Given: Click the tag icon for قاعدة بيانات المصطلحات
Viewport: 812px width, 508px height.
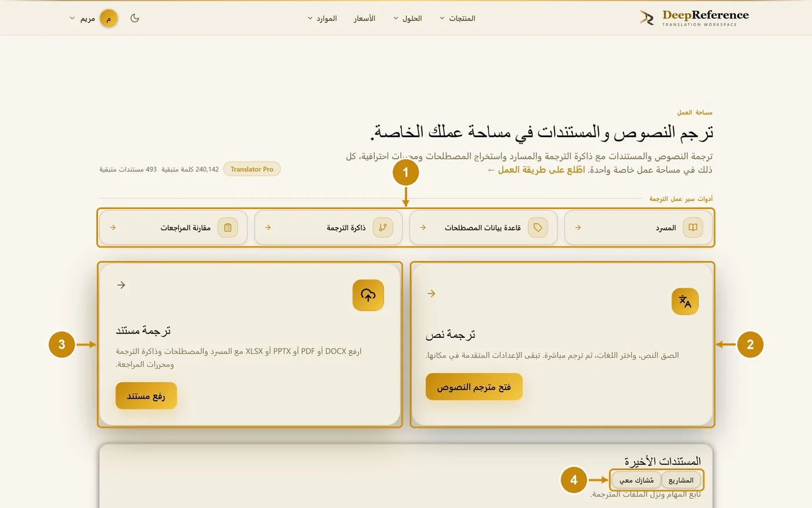Looking at the screenshot, I should tap(538, 228).
